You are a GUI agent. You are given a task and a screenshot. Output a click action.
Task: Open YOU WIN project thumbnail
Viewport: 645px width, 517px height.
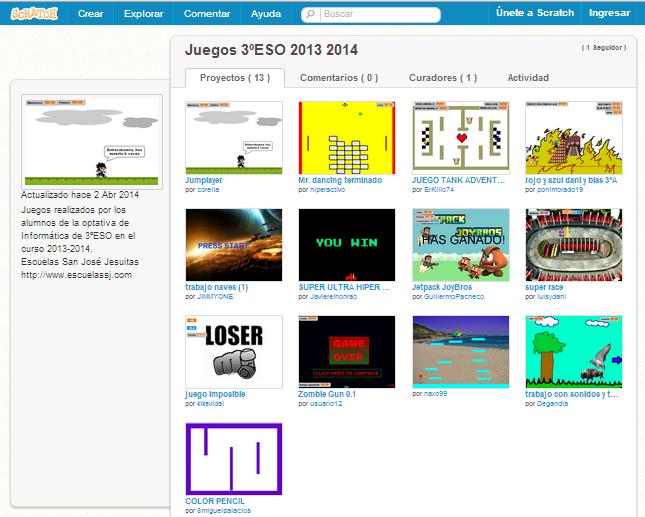coord(347,245)
